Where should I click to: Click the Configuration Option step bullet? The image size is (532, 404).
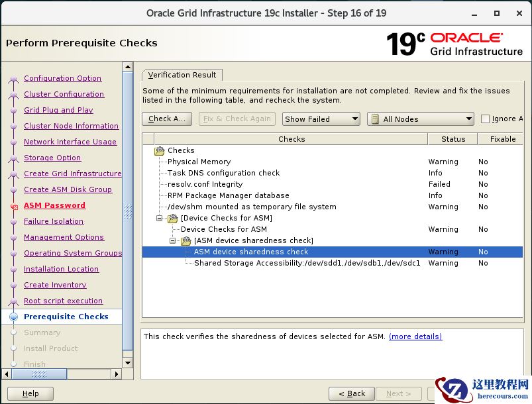pos(13,79)
